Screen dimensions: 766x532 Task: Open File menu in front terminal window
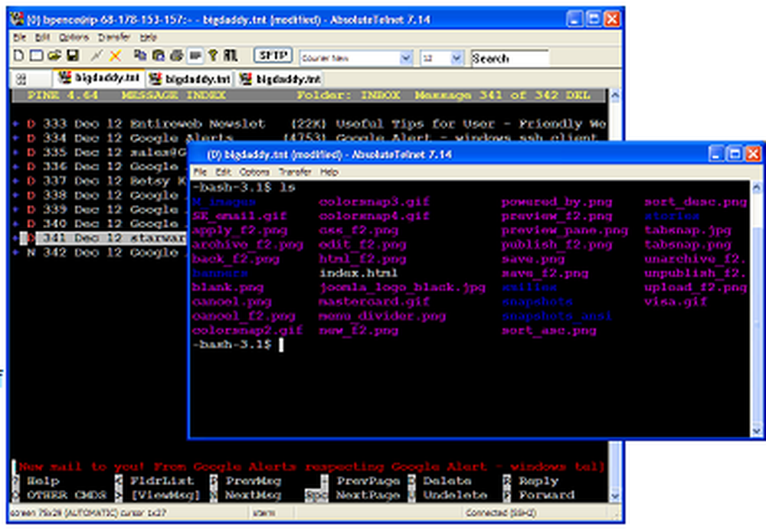click(200, 171)
